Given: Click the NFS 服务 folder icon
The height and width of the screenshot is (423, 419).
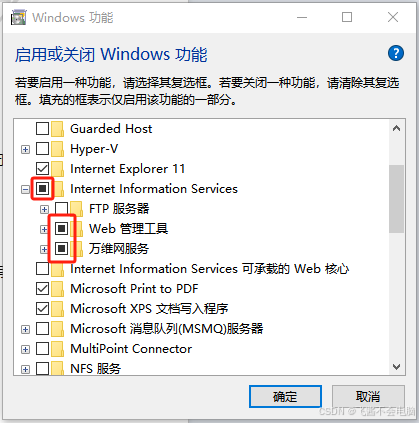Looking at the screenshot, I should [x=58, y=369].
